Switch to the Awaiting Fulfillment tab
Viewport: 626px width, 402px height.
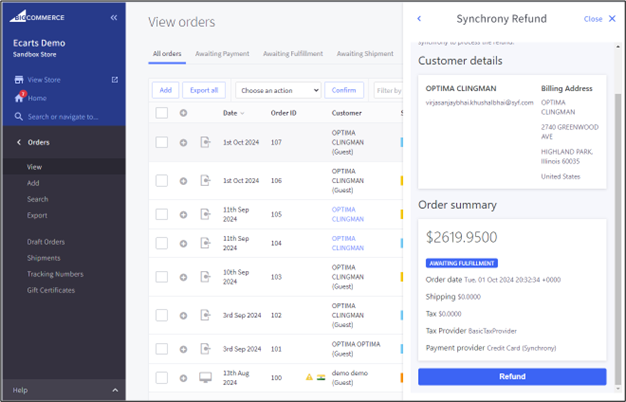293,53
